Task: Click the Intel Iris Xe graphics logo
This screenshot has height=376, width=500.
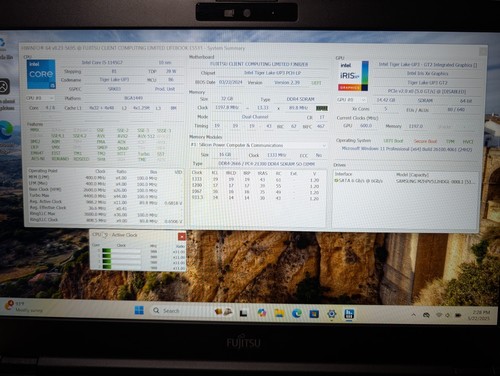Action: pos(353,76)
